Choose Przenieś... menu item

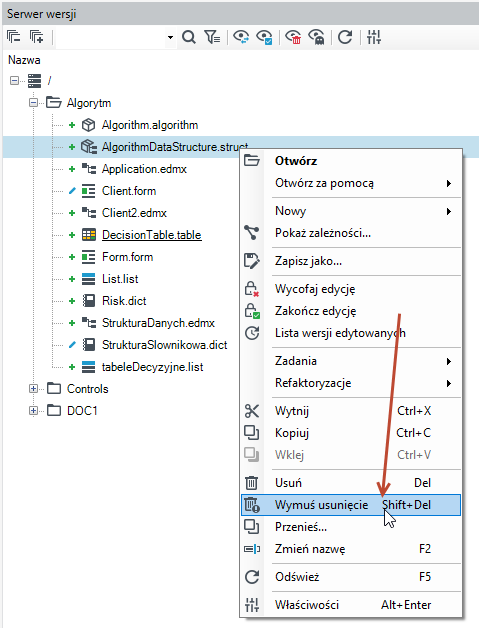click(x=351, y=527)
